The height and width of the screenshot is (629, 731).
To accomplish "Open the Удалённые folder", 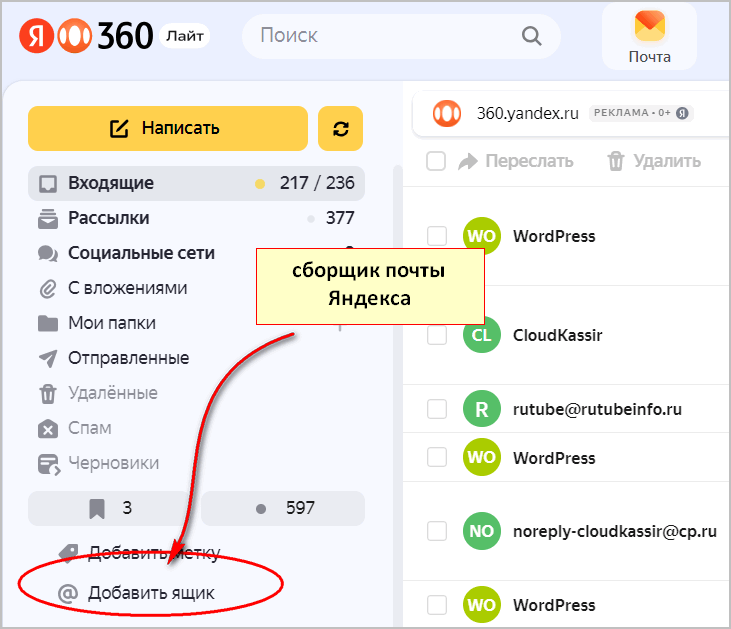I will click(196, 393).
